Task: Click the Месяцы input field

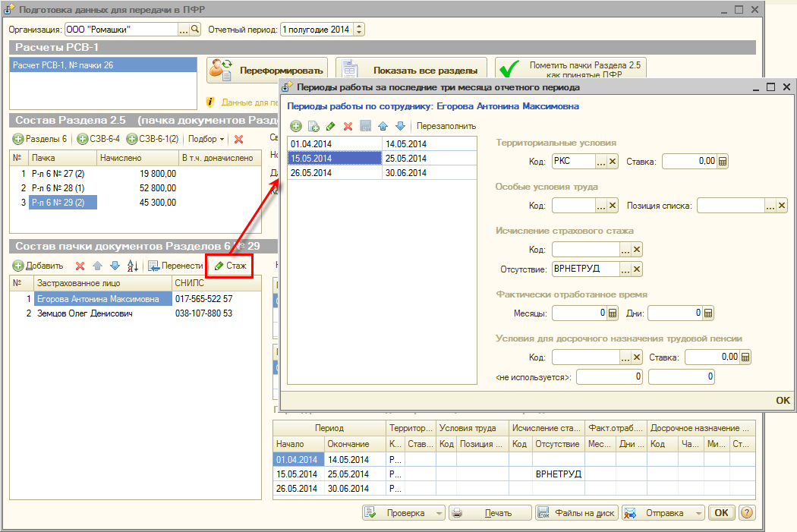Action: [579, 313]
